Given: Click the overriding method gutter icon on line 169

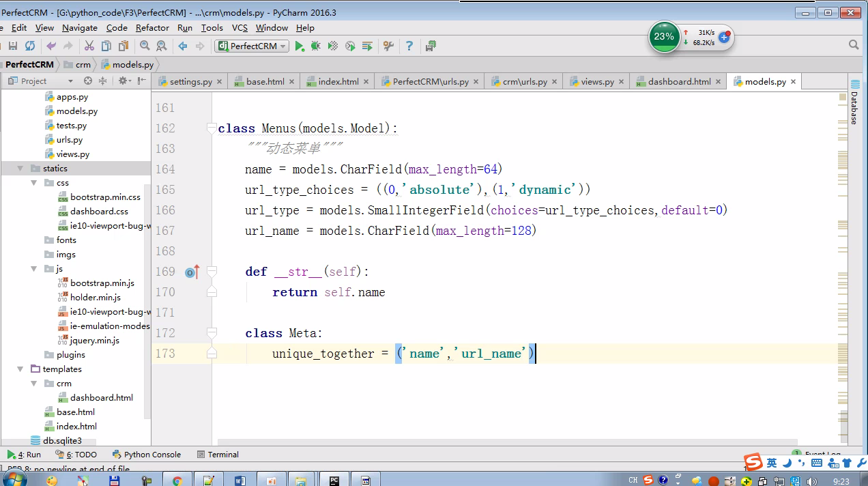Looking at the screenshot, I should (x=192, y=272).
